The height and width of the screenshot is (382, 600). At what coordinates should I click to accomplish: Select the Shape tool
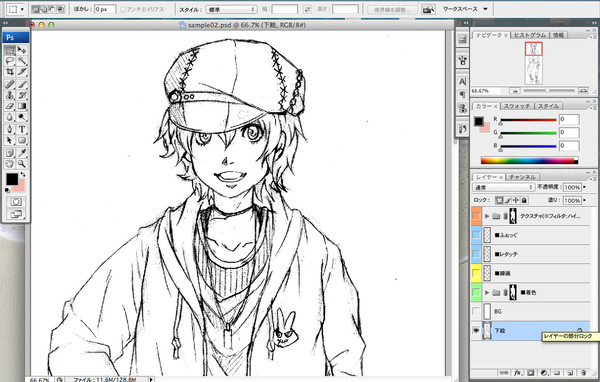pyautogui.click(x=22, y=140)
